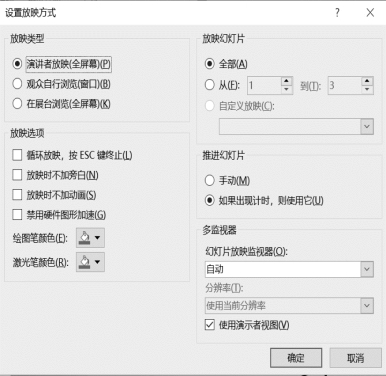Image resolution: width=386 pixels, height=376 pixels.
Task: Open the 绘图笔颜色 pen color picker
Action: [x=90, y=238]
